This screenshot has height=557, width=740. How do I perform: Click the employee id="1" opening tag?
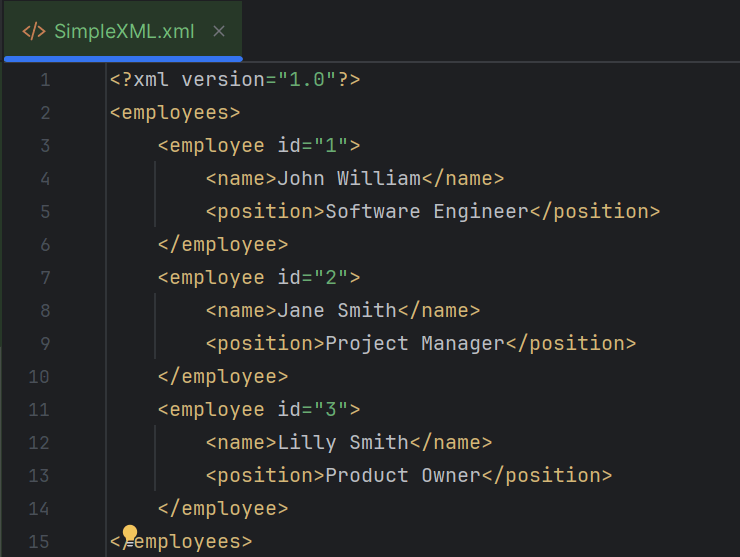tap(258, 146)
